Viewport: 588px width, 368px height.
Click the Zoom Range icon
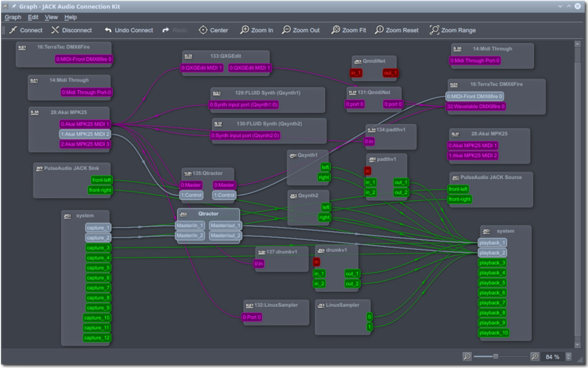(434, 30)
